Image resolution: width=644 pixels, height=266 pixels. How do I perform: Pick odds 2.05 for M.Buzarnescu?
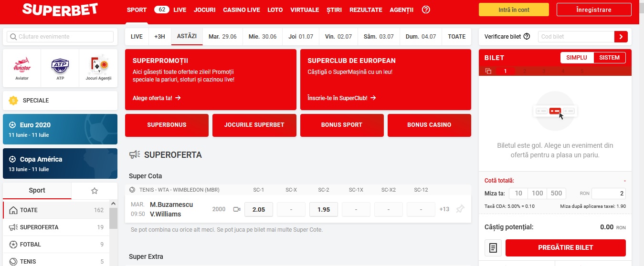tap(259, 209)
